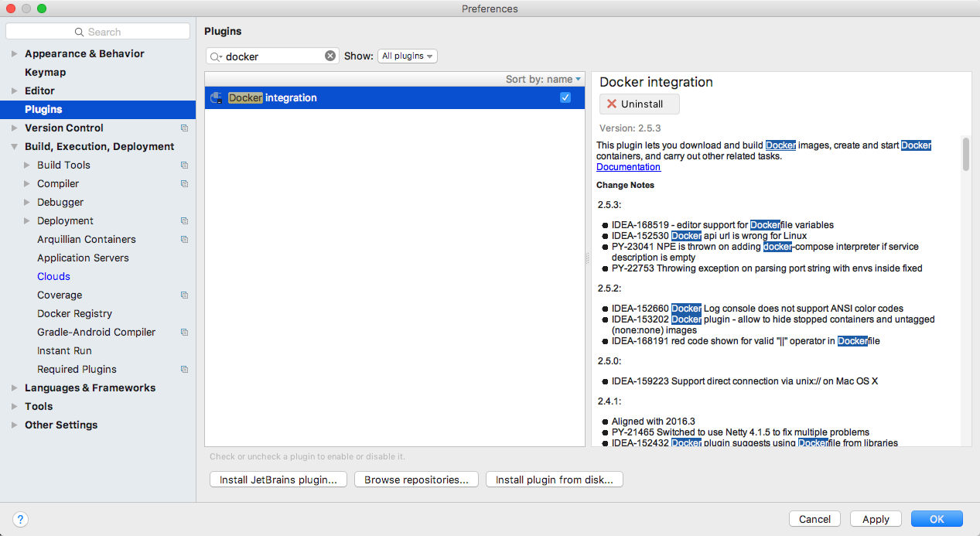This screenshot has width=980, height=536.
Task: Click the project-level icon beside Arquillian Containers
Action: [184, 240]
